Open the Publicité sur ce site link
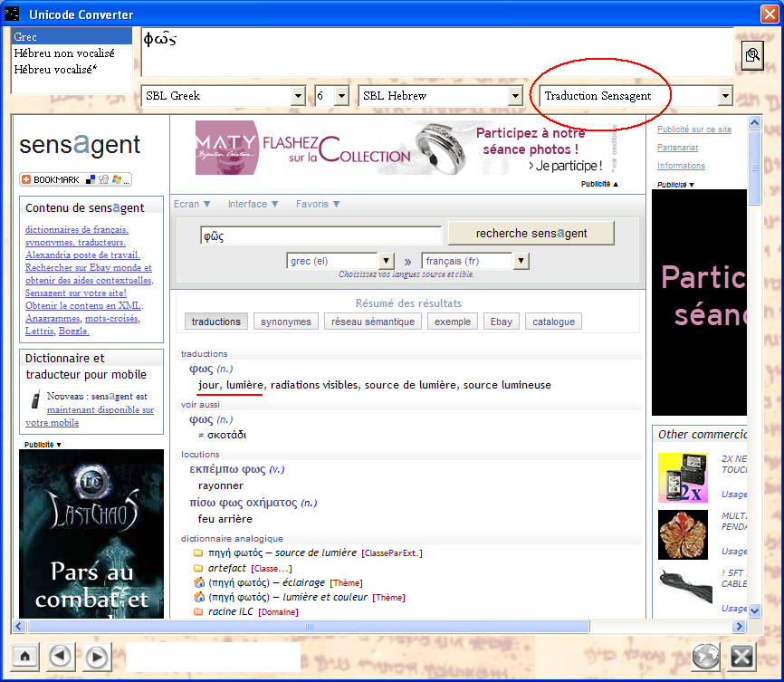The image size is (784, 682). click(x=694, y=130)
